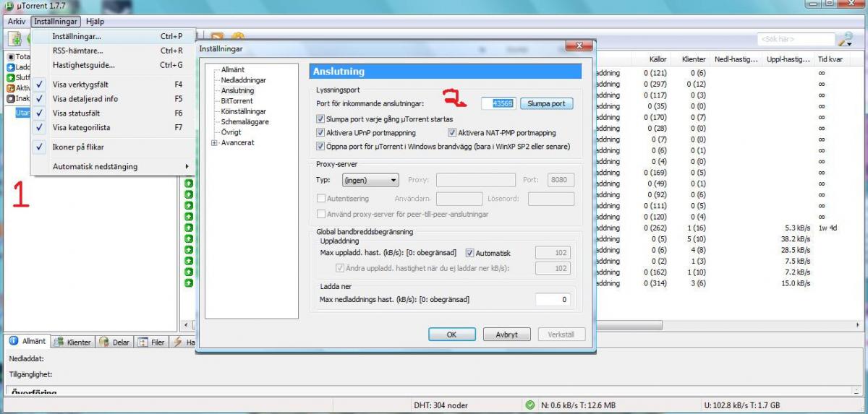868x414 pixels.
Task: Switch to the Delar tab
Action: (114, 342)
